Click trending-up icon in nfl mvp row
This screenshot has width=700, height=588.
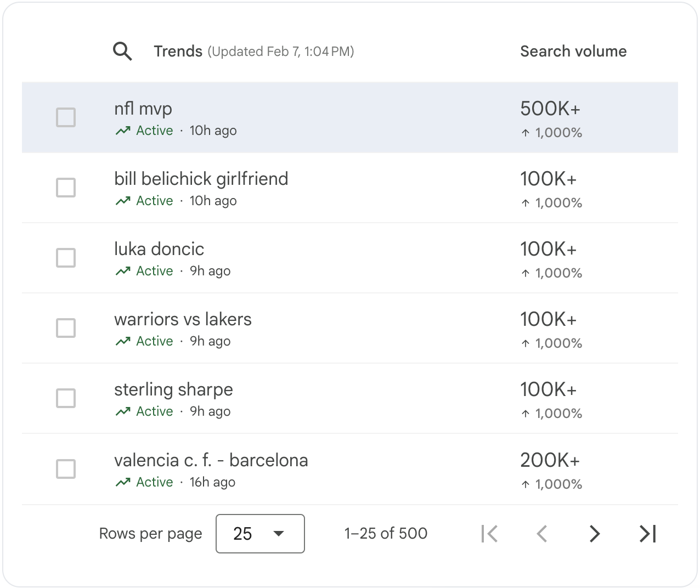(x=123, y=131)
